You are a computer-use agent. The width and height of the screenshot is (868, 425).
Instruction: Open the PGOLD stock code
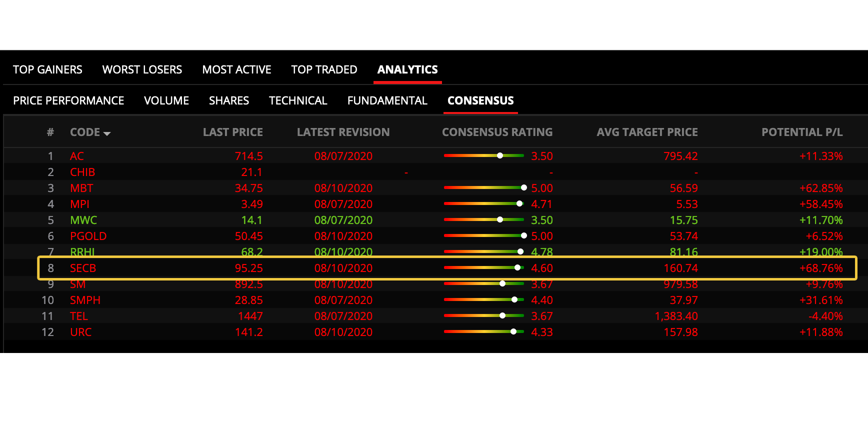[88, 236]
